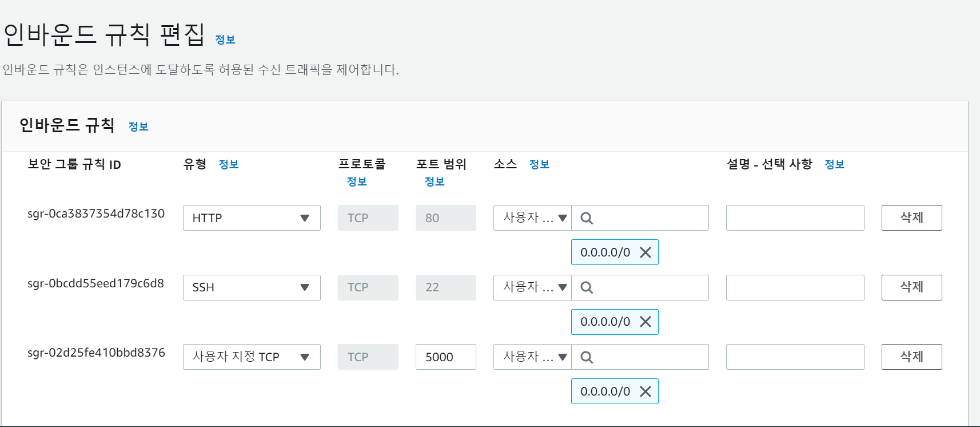The height and width of the screenshot is (427, 980).
Task: Delete the SSH rule with 삭제 button
Action: point(911,287)
